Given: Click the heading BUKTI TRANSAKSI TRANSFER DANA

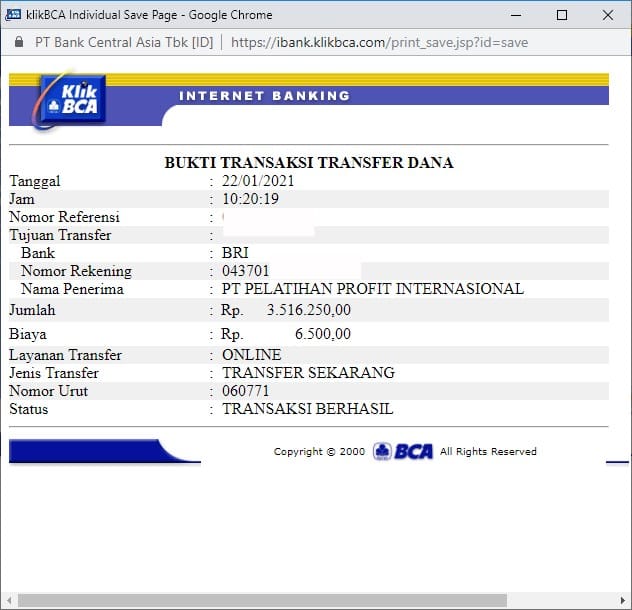Looking at the screenshot, I should (x=309, y=163).
